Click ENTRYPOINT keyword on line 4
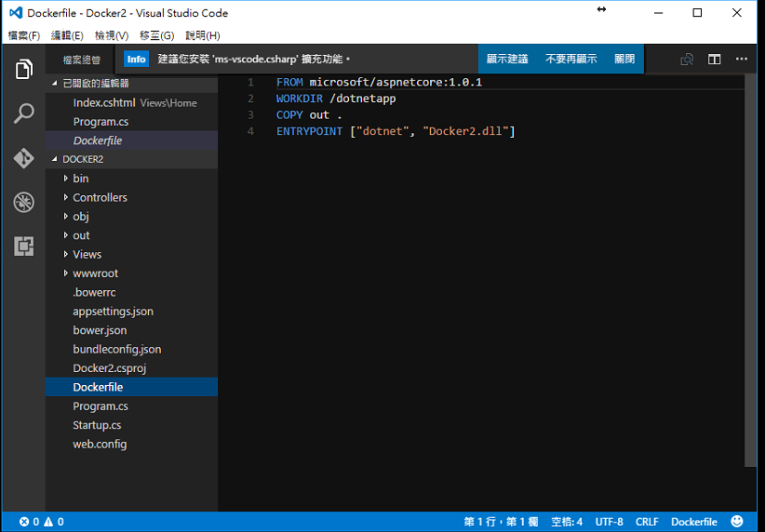The width and height of the screenshot is (765, 532). [309, 131]
